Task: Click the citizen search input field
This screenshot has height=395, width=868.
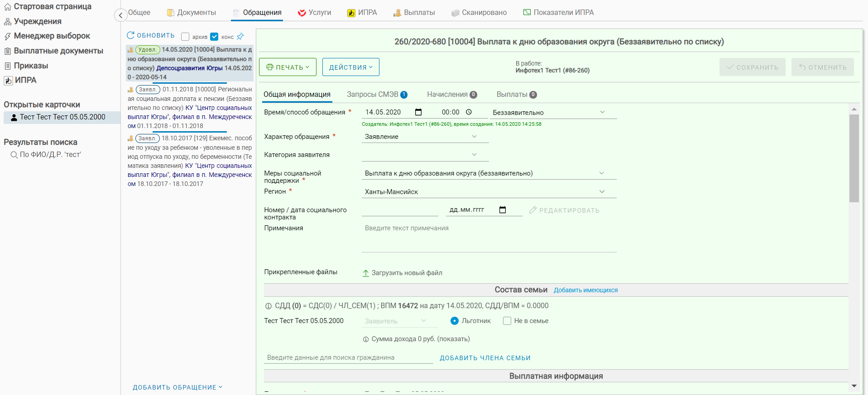Action: coord(349,357)
